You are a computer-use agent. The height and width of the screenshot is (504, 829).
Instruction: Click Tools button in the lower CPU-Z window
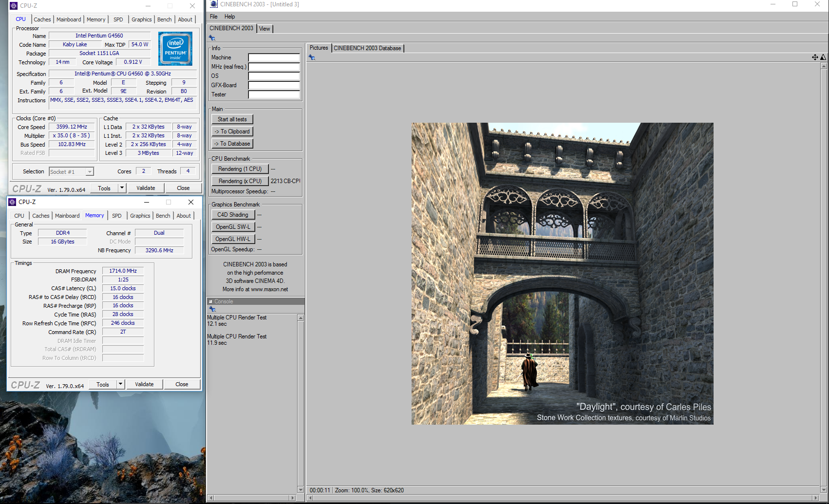tap(103, 384)
